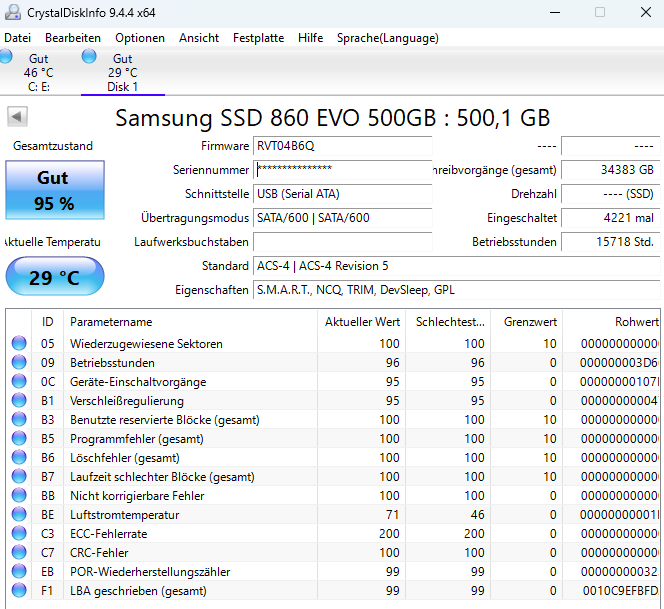Viewport: 664px width, 609px height.
Task: Select the Wiederzugewiesene Sektoren parameter name
Action: (146, 343)
